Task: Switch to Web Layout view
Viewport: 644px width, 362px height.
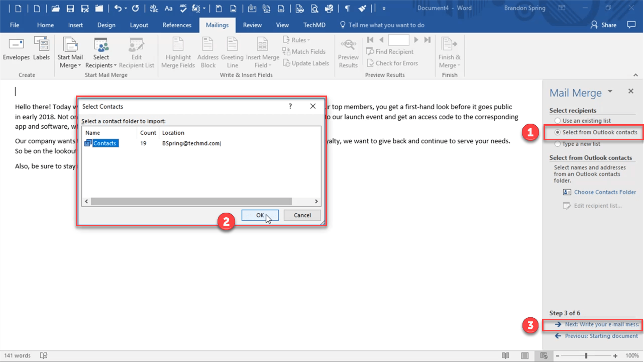Action: pyautogui.click(x=544, y=355)
